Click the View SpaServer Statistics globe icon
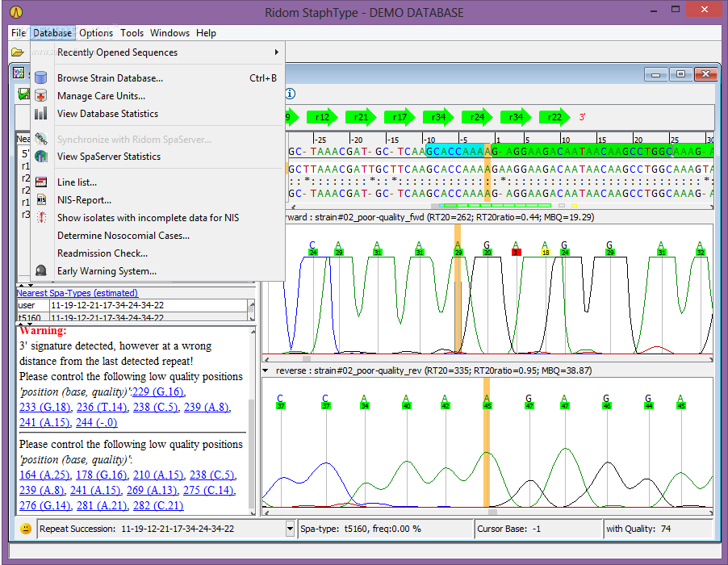Viewport: 728px width, 565px height. pyautogui.click(x=41, y=157)
